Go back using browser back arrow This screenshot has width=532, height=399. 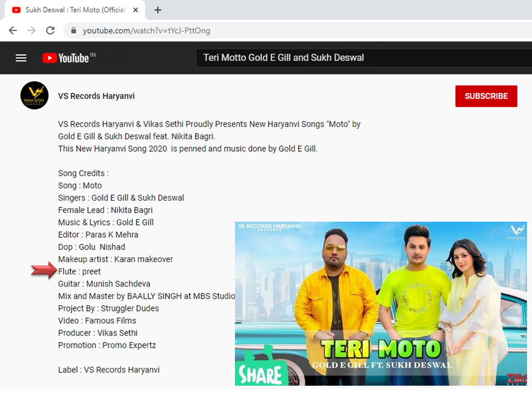(x=13, y=30)
